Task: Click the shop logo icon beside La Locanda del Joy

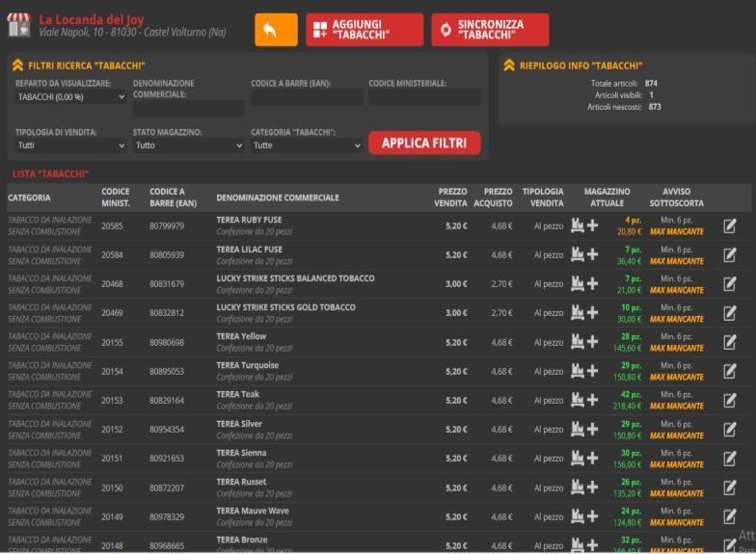Action: click(x=19, y=25)
